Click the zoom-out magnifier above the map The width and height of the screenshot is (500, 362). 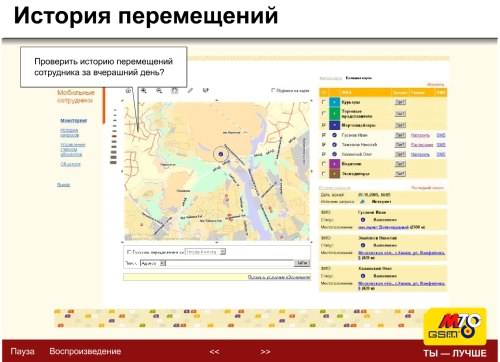[x=159, y=90]
